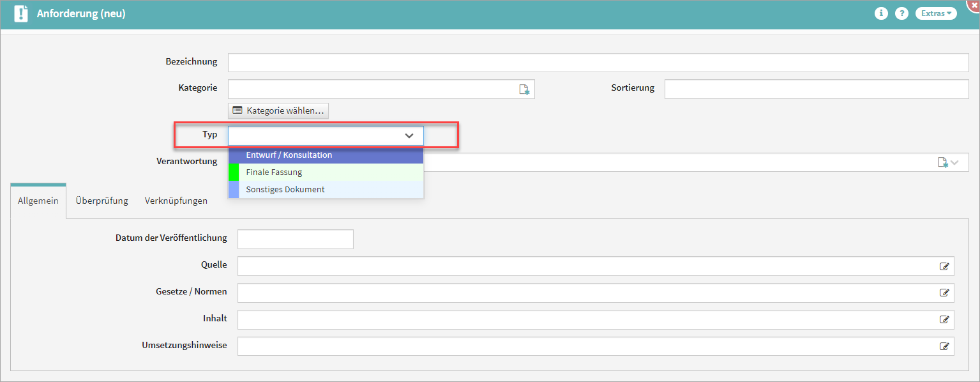Click the 'Kategorie wählen…' button

[278, 111]
